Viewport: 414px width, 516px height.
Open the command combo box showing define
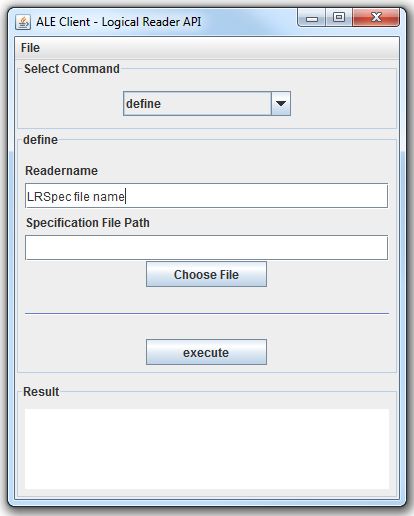[207, 104]
